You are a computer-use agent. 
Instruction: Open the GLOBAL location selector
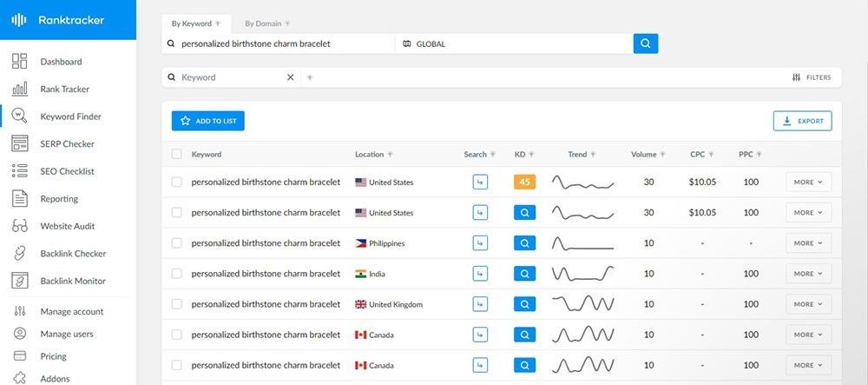click(x=514, y=43)
